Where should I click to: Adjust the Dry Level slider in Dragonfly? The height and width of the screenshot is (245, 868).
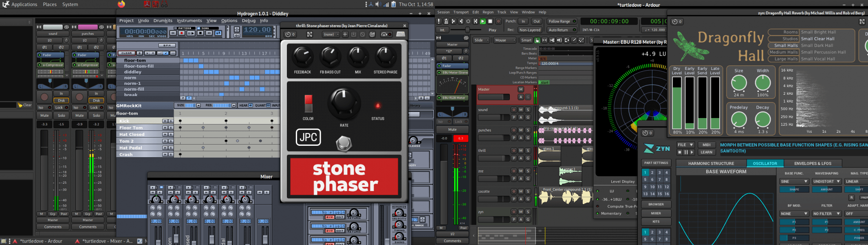677,103
